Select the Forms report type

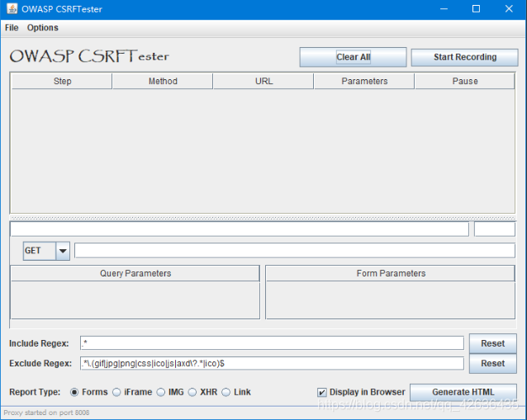(x=88, y=392)
